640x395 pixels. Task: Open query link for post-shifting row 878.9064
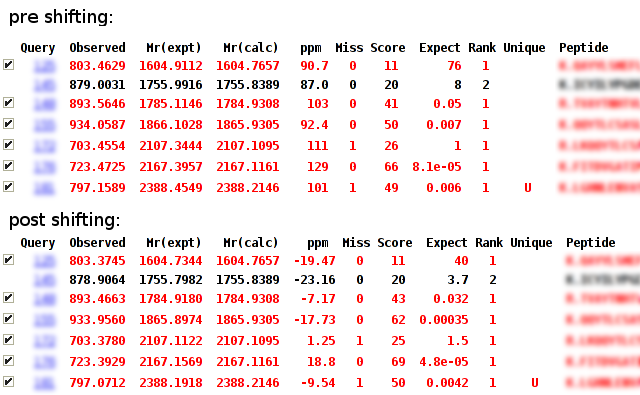click(x=44, y=280)
